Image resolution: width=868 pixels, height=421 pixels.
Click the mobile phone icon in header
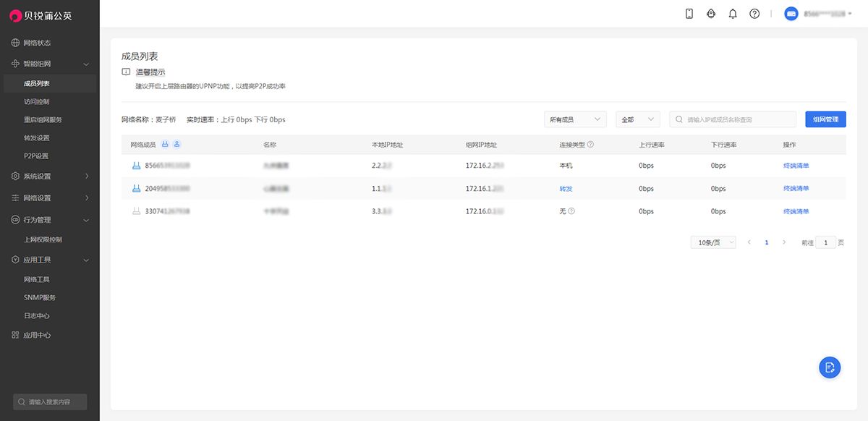pos(689,14)
